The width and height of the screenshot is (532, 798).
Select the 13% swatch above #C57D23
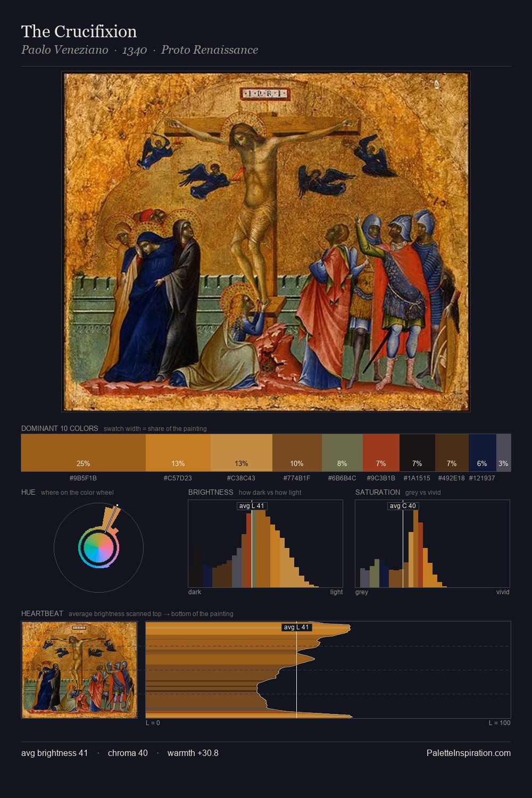coord(178,453)
